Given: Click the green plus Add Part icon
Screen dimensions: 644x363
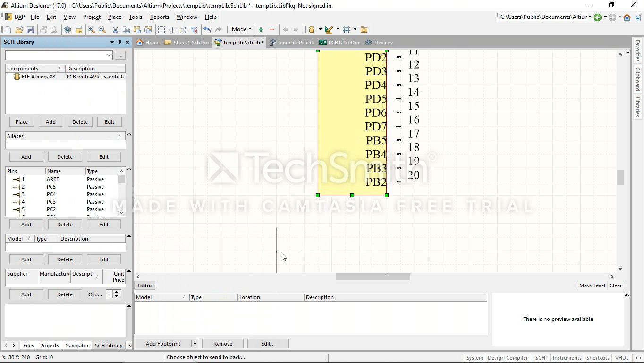Looking at the screenshot, I should pyautogui.click(x=261, y=30).
